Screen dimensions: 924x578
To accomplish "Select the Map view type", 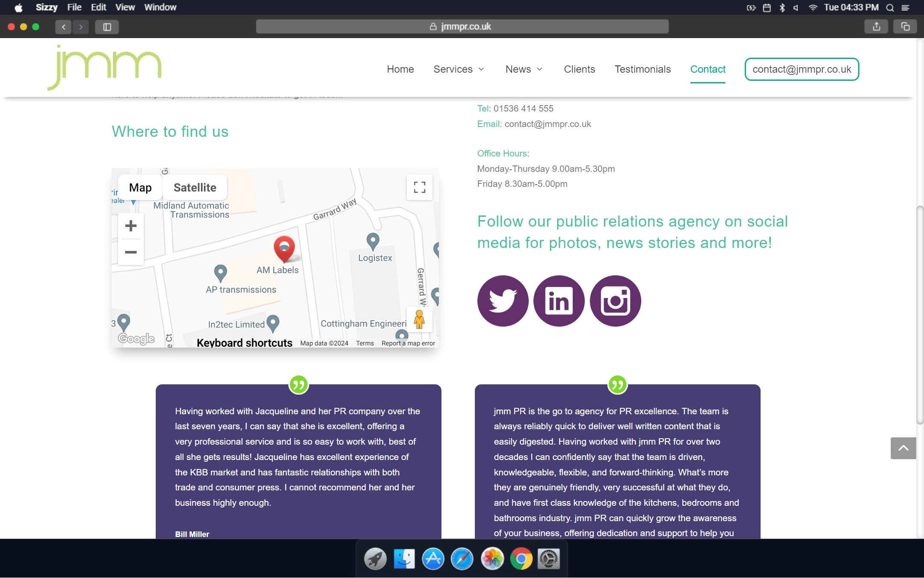I will 140,187.
